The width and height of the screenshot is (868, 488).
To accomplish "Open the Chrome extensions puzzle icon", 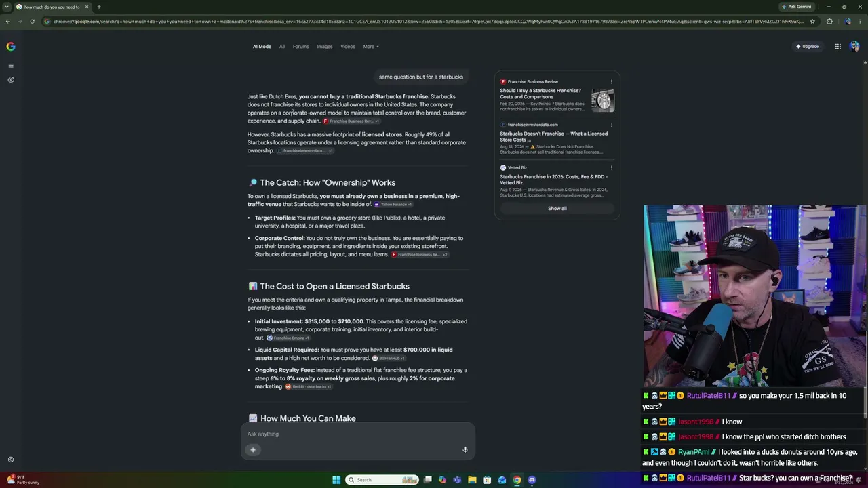I will click(829, 21).
